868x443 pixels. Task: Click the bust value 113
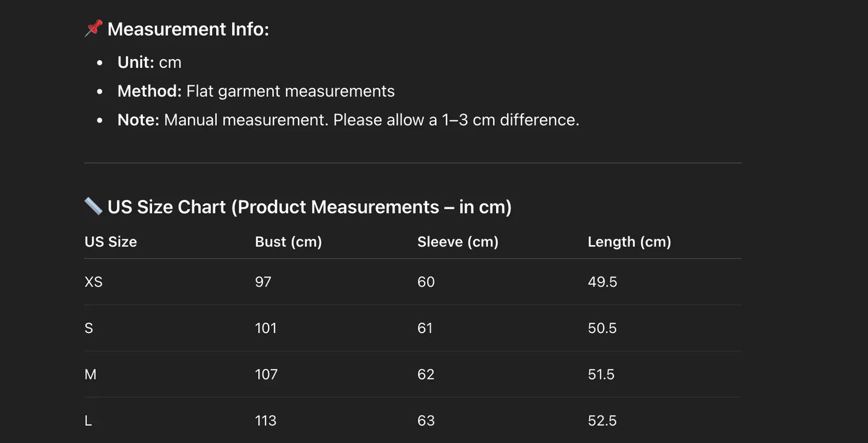tap(266, 421)
